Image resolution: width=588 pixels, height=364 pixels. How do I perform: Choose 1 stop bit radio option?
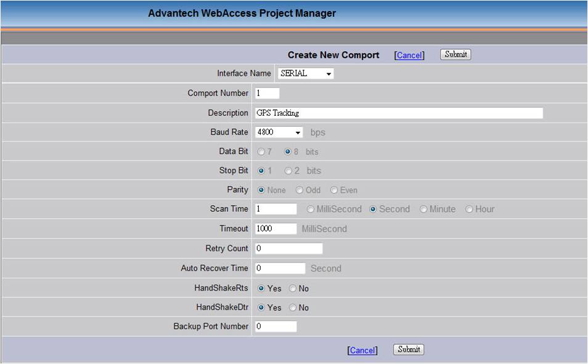(x=261, y=171)
